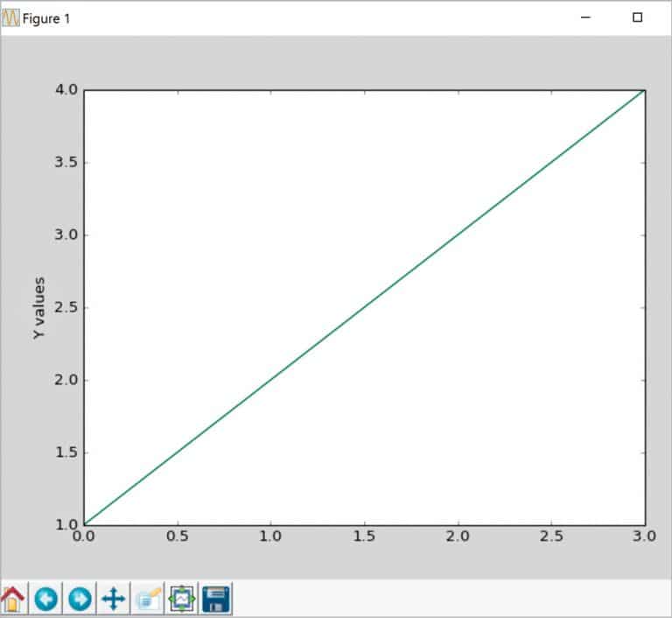
Task: Save the figure with the floppy icon
Action: click(216, 599)
